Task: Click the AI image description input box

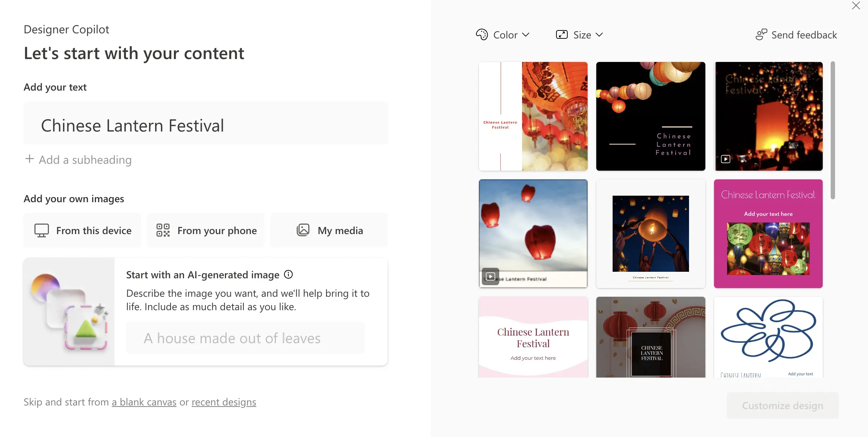Action: (245, 338)
